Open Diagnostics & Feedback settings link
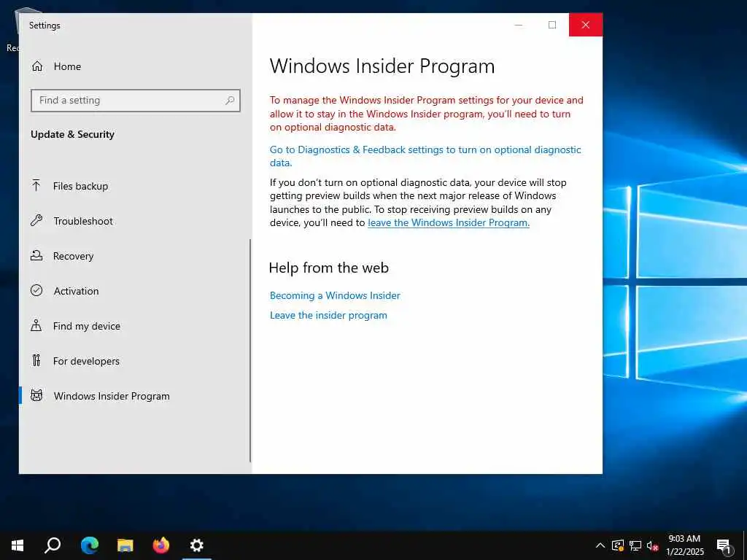Screen dimensions: 747x560 tap(425, 156)
